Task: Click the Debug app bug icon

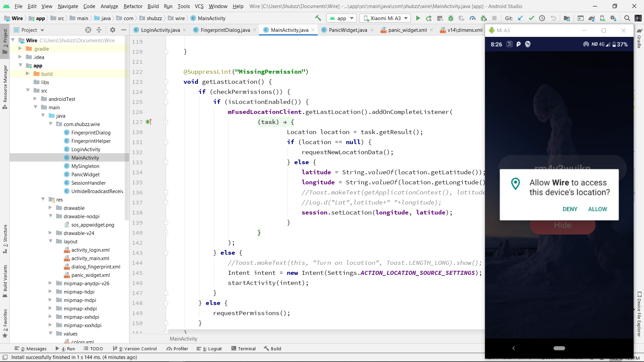Action: pyautogui.click(x=451, y=18)
